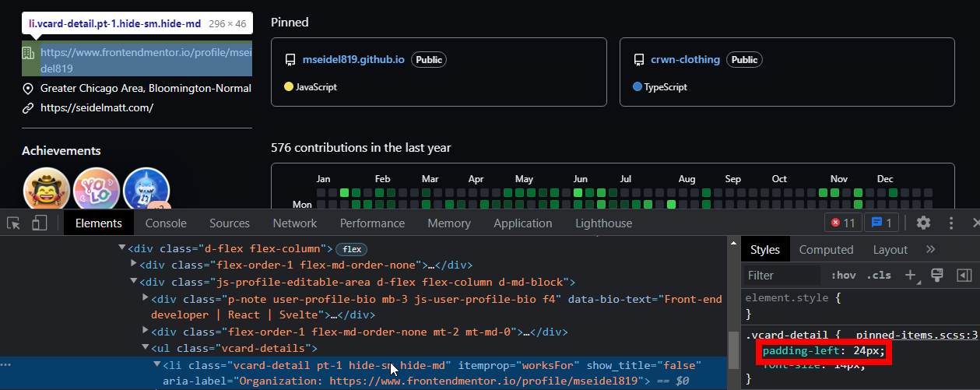The height and width of the screenshot is (390, 980).
Task: Activate the inspect element picker tool
Action: coord(13,223)
